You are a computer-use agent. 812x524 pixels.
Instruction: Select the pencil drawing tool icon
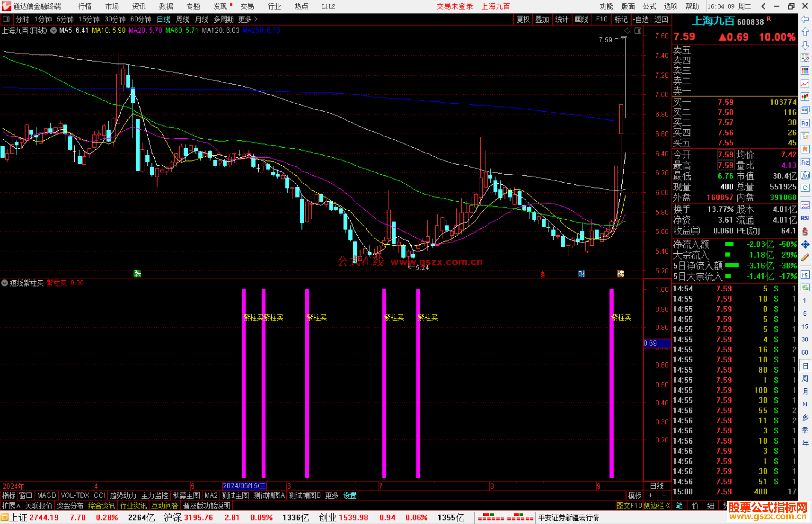click(805, 258)
